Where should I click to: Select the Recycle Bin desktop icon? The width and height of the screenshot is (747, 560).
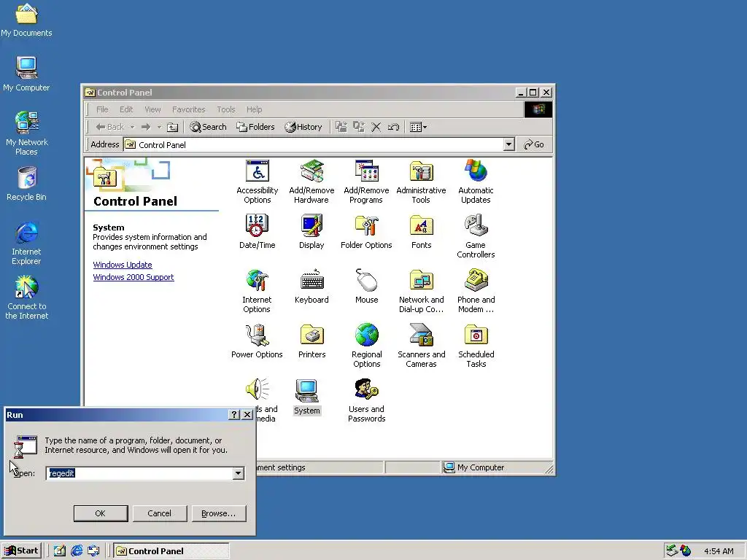coord(27,184)
